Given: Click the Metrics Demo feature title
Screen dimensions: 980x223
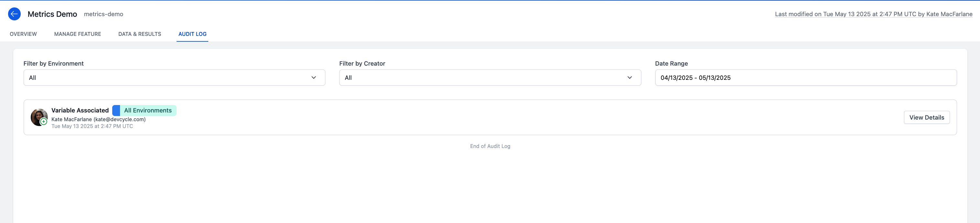Looking at the screenshot, I should pyautogui.click(x=52, y=14).
